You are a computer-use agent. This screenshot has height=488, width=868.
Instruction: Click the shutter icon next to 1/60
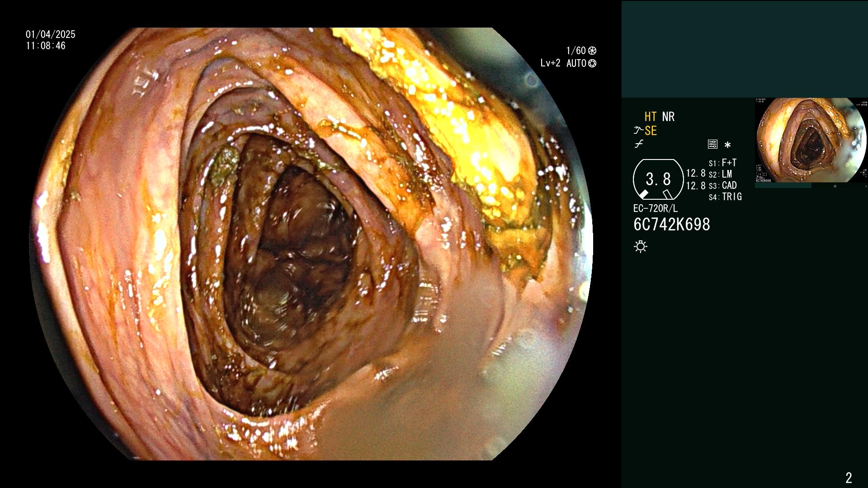click(592, 51)
